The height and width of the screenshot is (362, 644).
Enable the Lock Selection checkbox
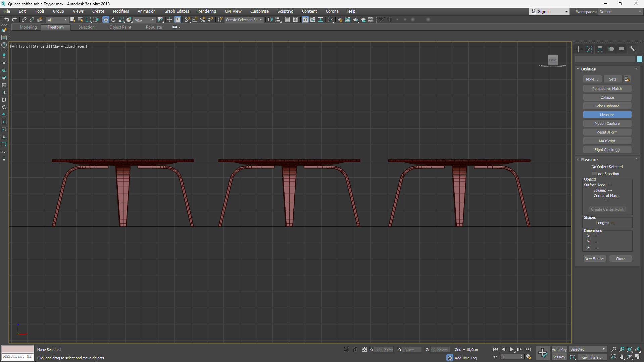point(594,174)
